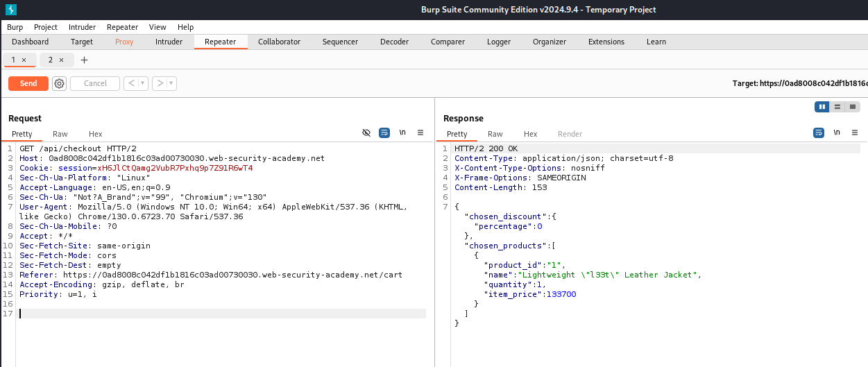Image resolution: width=868 pixels, height=367 pixels.
Task: Close Repeater tab 1
Action: point(24,60)
